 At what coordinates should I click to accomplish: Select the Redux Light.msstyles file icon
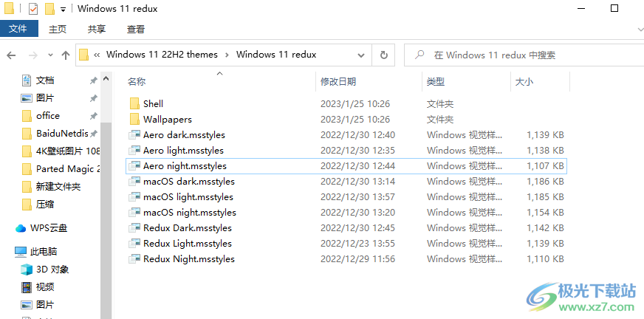point(134,244)
